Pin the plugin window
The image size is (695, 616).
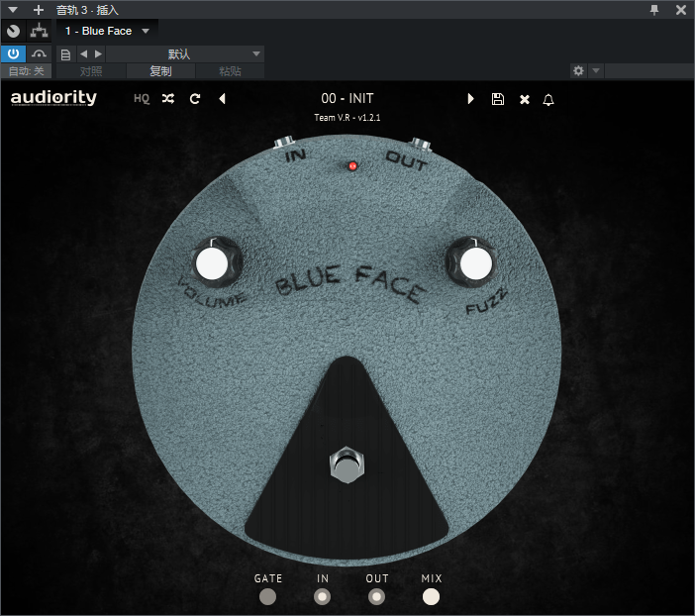click(654, 10)
